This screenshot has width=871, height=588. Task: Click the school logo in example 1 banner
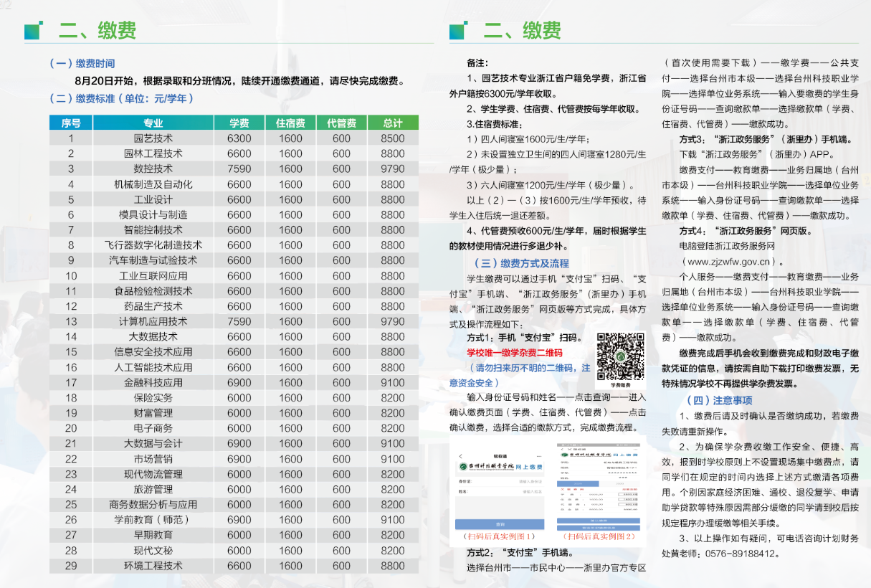pos(462,467)
